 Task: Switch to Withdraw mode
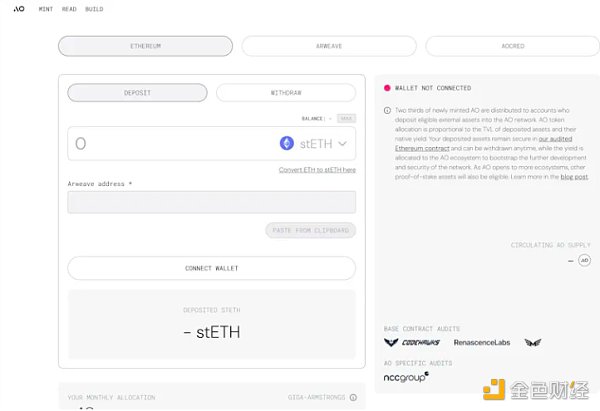tap(286, 93)
